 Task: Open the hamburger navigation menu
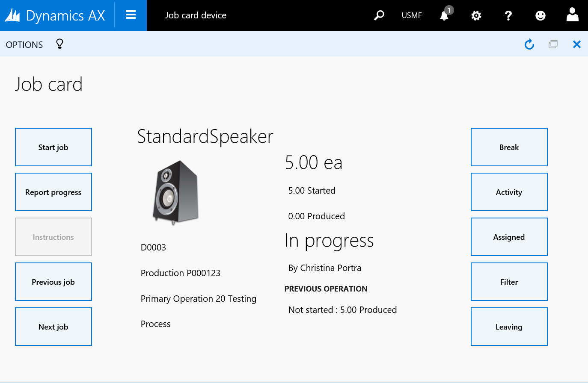pos(131,15)
